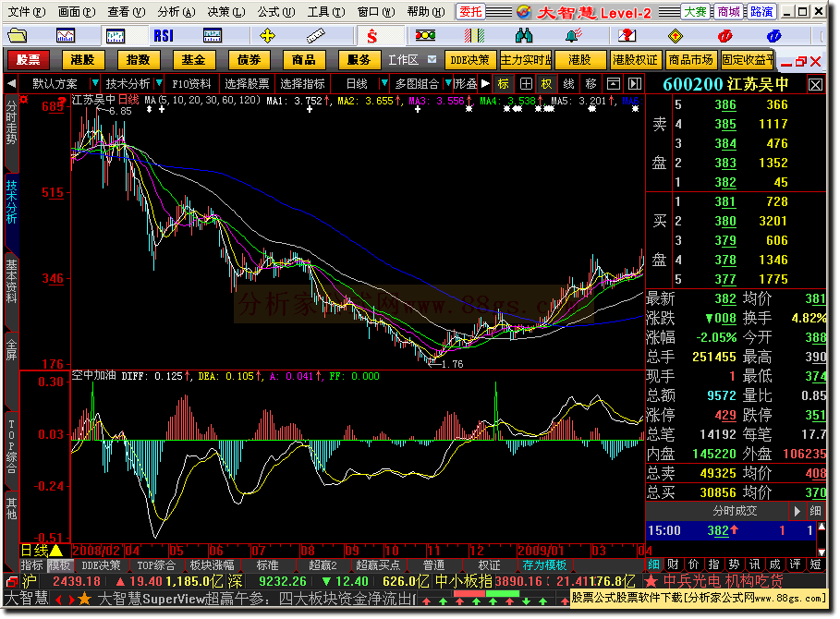Click the binoculars search icon
The image size is (840, 619).
click(523, 36)
